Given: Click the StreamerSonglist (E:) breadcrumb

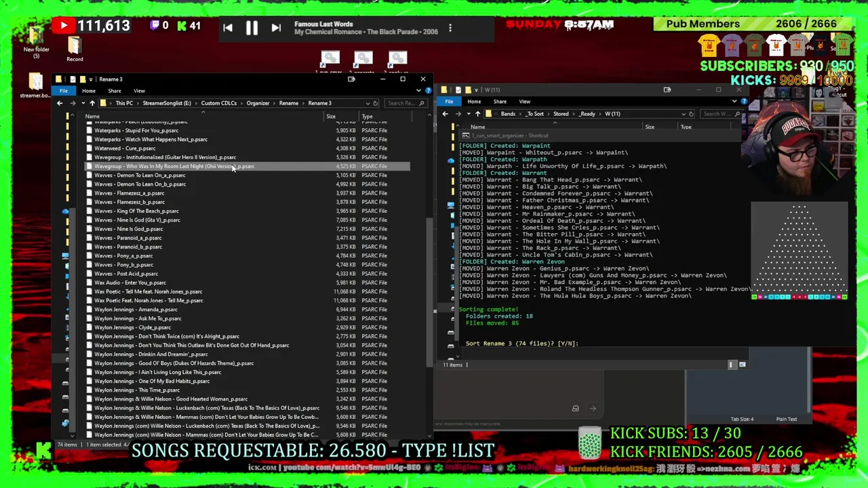Looking at the screenshot, I should [x=167, y=103].
